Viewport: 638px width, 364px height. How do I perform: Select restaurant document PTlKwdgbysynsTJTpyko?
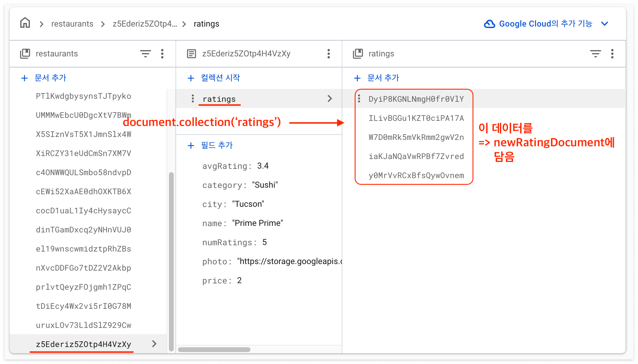point(83,96)
